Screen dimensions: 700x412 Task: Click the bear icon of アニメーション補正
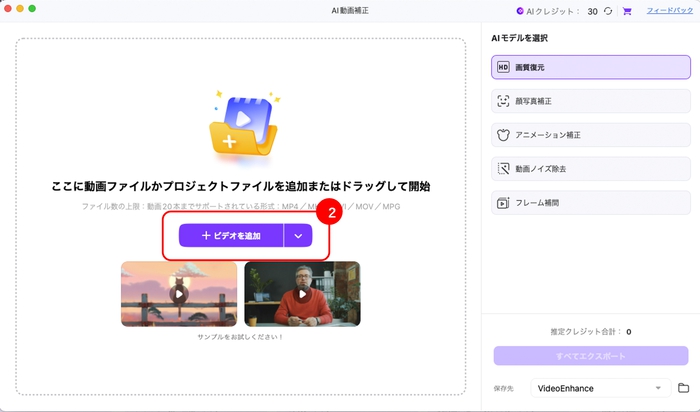503,135
